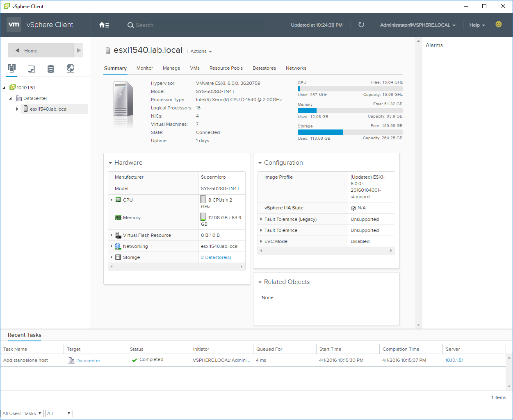This screenshot has height=420, width=513.
Task: Open All Users' Tasks filter dropdown
Action: coord(22,413)
